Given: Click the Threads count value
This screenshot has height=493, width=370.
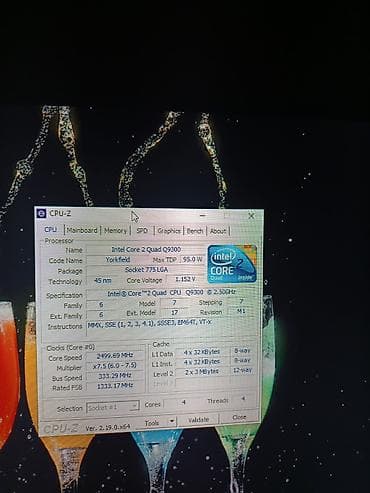Looking at the screenshot, I should click(243, 399).
